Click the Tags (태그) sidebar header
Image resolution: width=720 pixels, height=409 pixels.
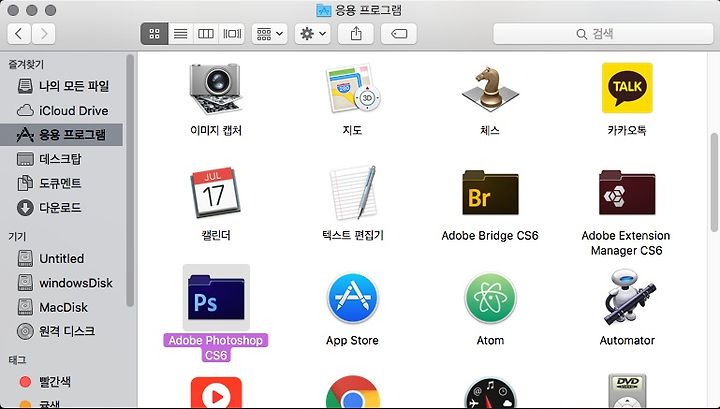click(17, 360)
